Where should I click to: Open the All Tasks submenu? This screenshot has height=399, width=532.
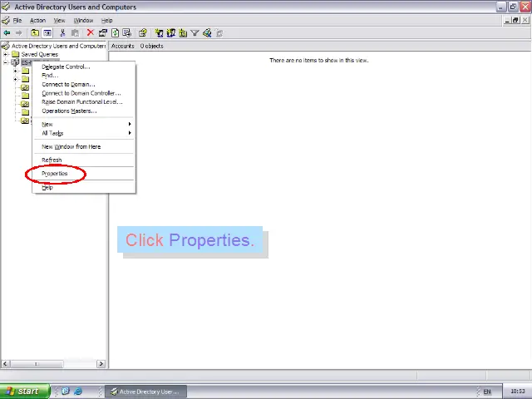pos(52,133)
